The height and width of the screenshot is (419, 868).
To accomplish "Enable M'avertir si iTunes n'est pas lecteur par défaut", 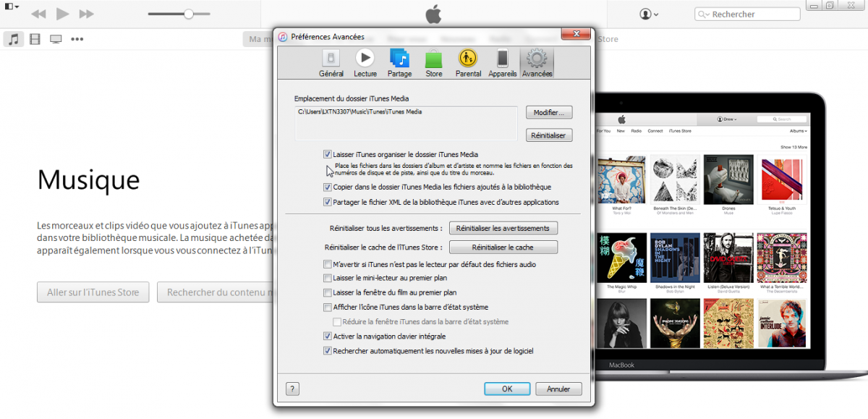I will coord(328,264).
